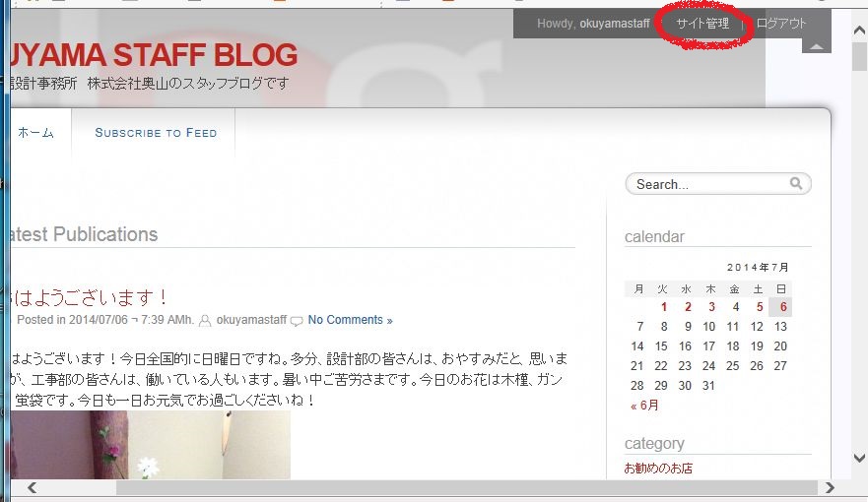
Task: Click into the Search field
Action: pos(711,184)
